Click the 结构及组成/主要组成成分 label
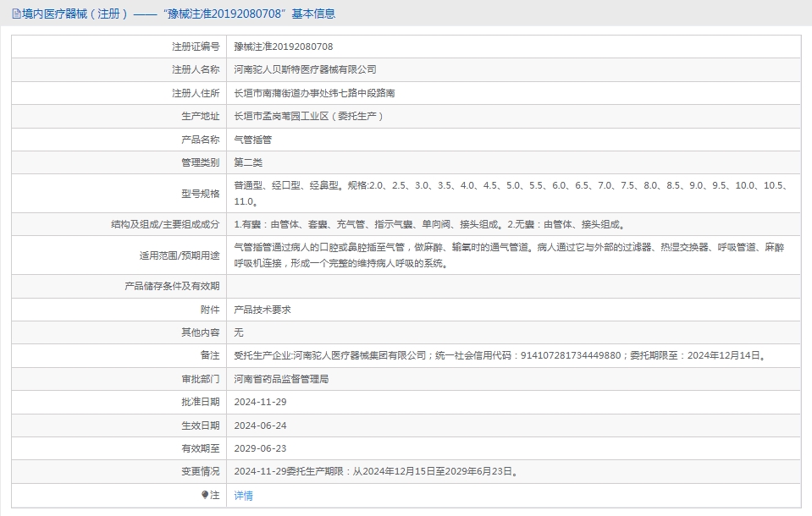This screenshot has width=812, height=516. [x=165, y=224]
